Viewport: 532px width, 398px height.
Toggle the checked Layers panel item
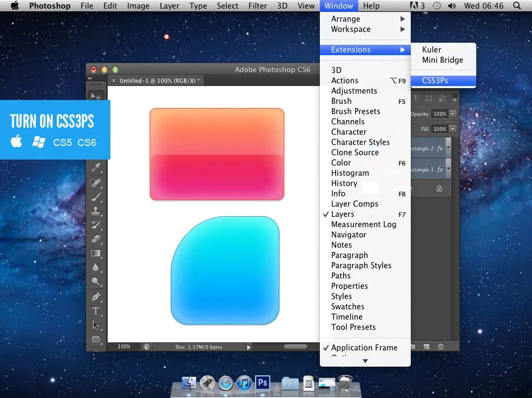click(365, 214)
